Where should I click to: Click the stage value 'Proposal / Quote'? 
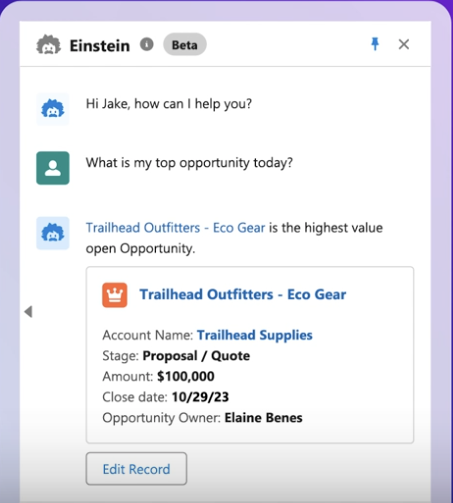coord(196,356)
